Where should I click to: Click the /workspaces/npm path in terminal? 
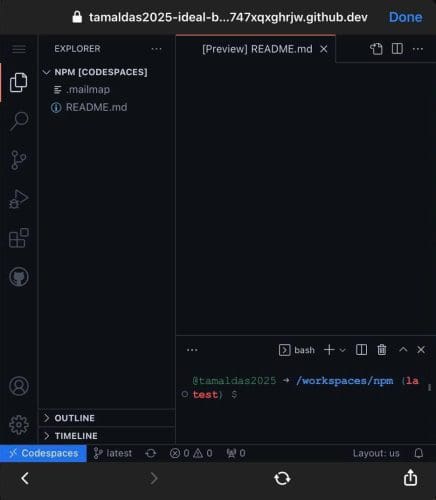click(344, 381)
